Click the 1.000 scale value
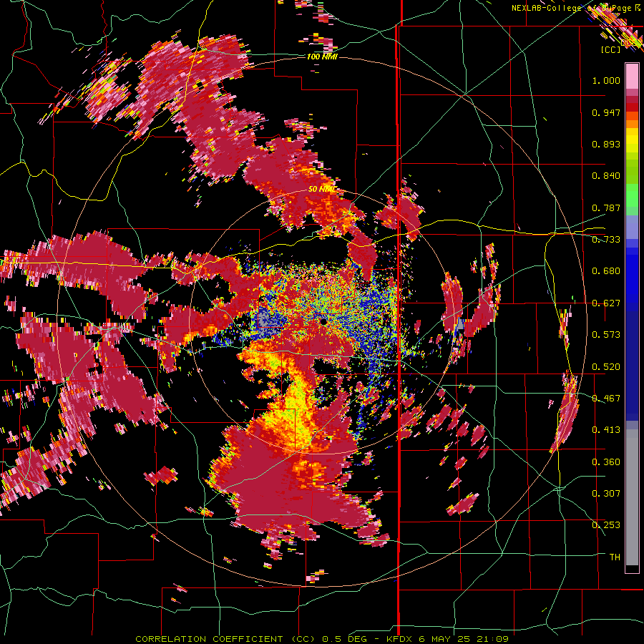The width and height of the screenshot is (644, 644). pyautogui.click(x=606, y=80)
